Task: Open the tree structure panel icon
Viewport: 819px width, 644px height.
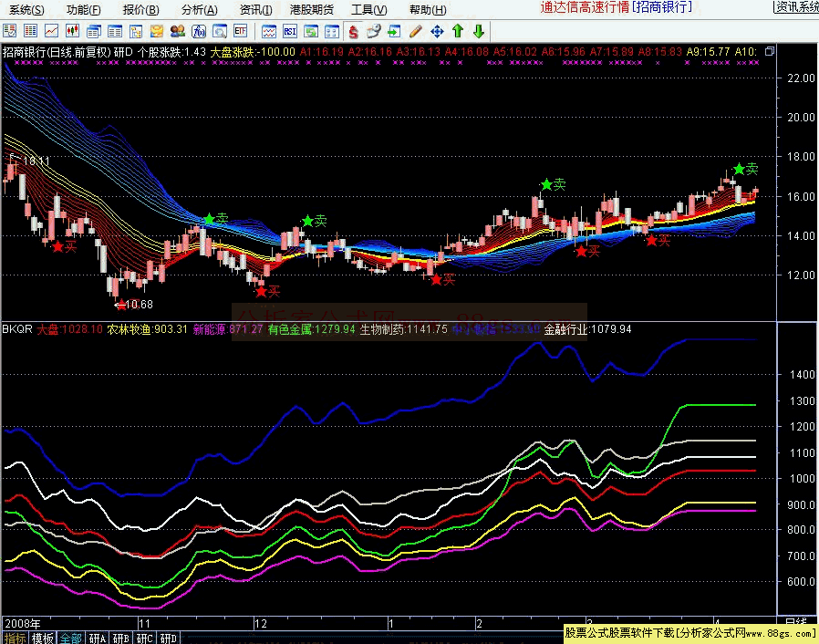Action: pos(136,31)
